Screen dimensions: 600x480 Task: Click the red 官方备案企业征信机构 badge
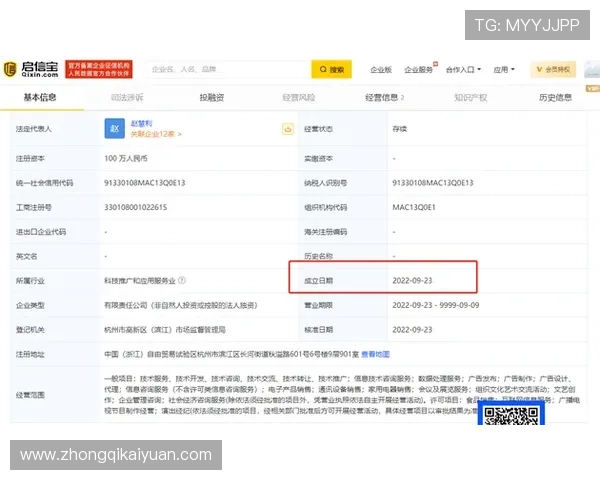tap(99, 69)
